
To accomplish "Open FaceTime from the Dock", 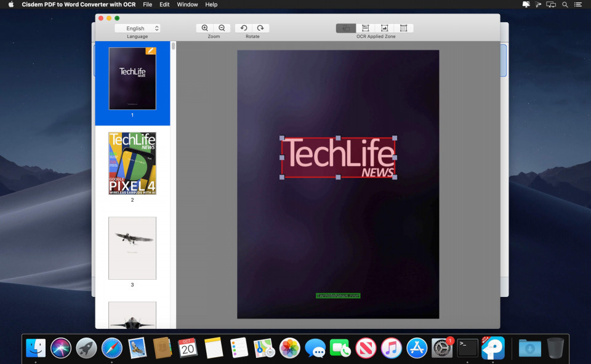I will 340,348.
